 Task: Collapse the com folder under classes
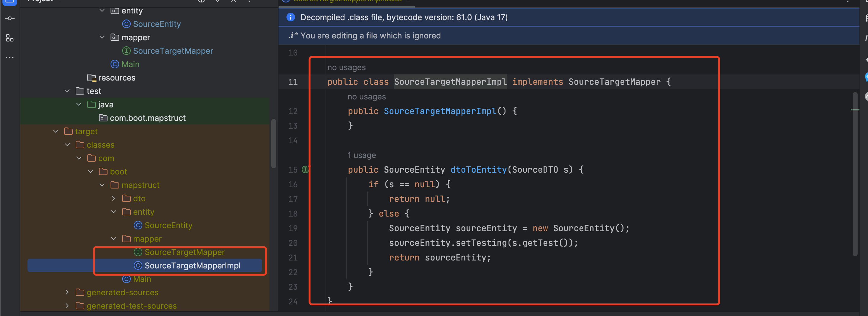click(x=78, y=158)
